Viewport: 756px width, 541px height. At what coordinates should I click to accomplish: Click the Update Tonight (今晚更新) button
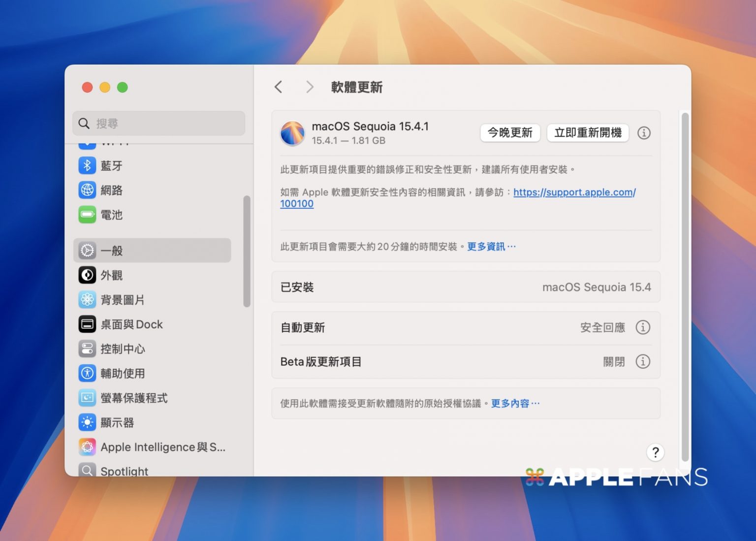point(510,133)
